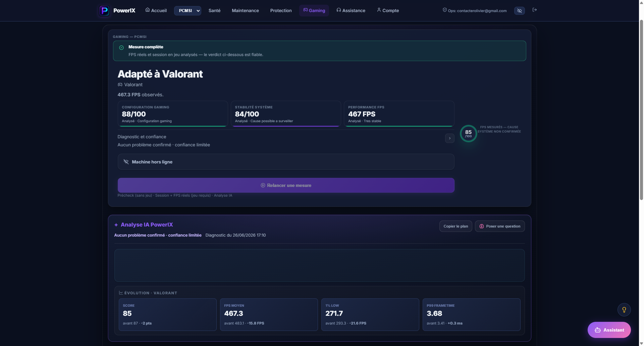644x346 pixels.
Task: Click the green check icon in Mesure complète
Action: click(x=121, y=48)
